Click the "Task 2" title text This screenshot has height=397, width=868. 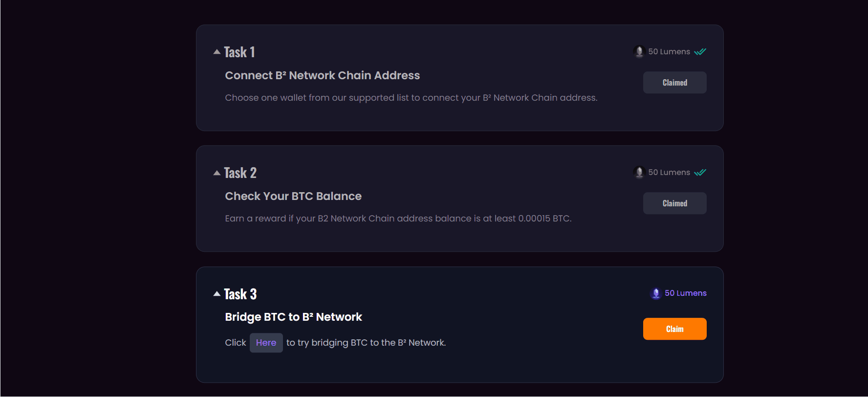240,173
